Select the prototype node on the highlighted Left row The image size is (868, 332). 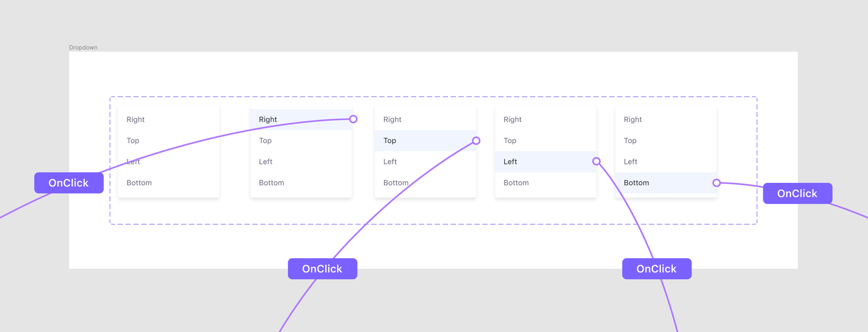[596, 161]
